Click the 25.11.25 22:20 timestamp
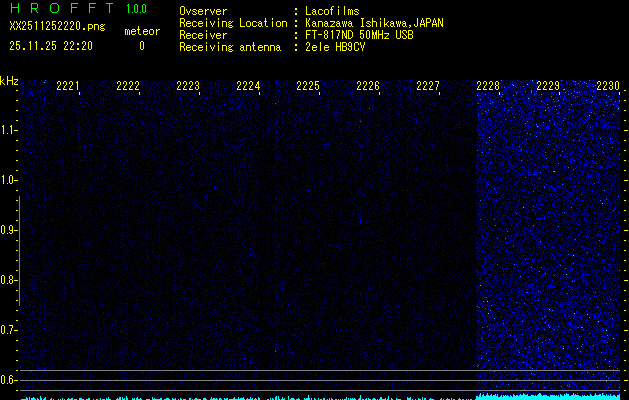The width and height of the screenshot is (629, 400). pos(51,46)
